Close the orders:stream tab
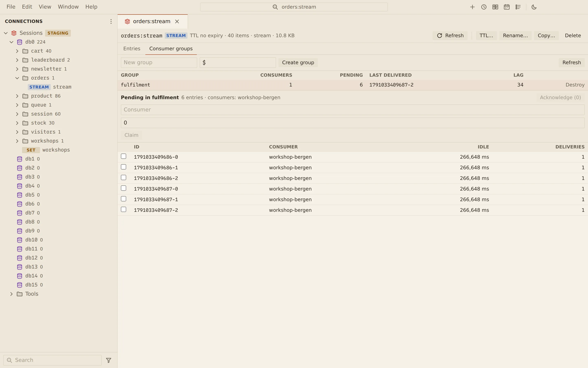This screenshot has height=368, width=588. 177,21
